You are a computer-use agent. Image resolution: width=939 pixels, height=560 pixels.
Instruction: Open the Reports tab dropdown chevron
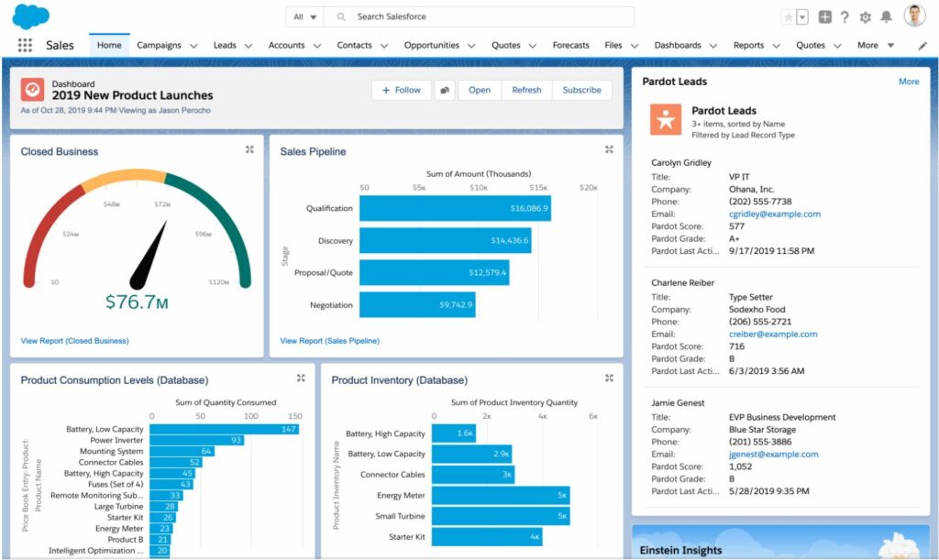(776, 46)
